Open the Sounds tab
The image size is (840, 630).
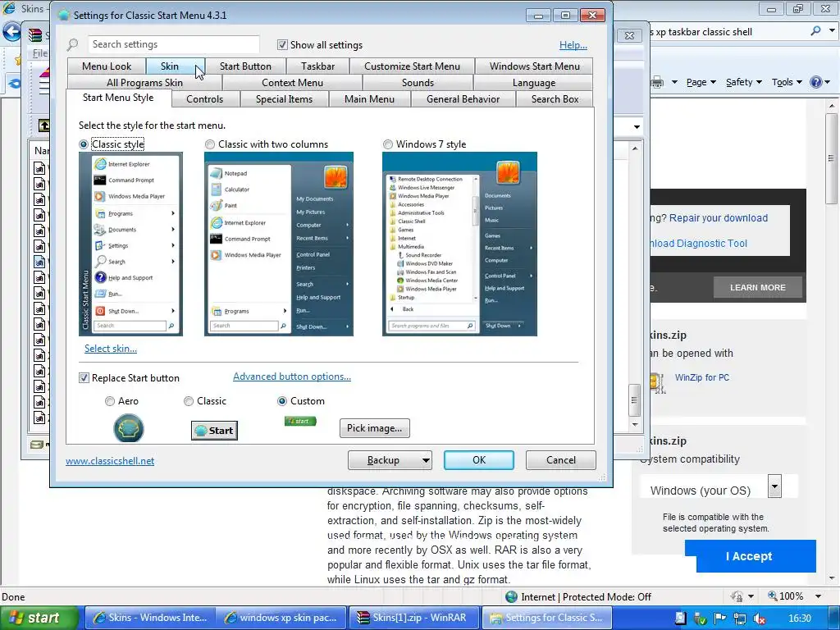click(418, 83)
